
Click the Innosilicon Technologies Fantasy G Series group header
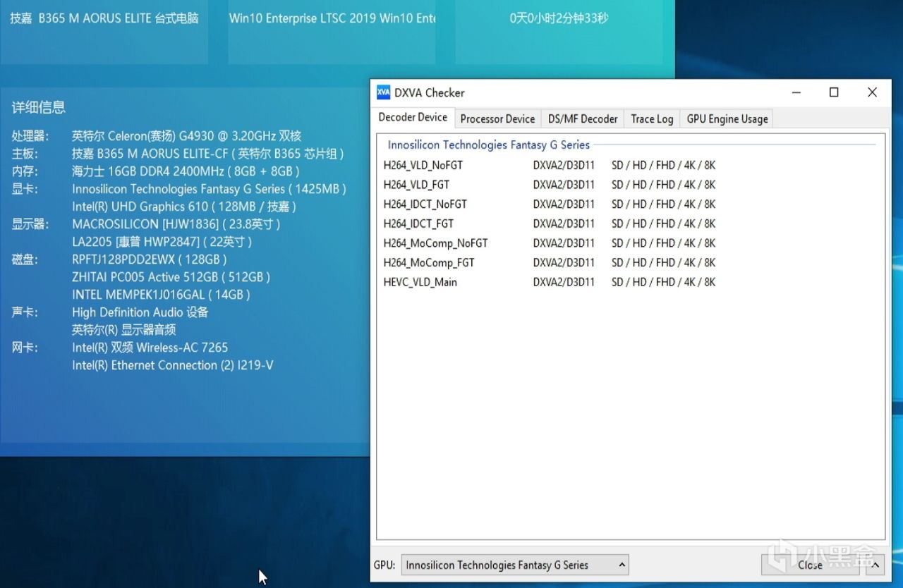(488, 145)
